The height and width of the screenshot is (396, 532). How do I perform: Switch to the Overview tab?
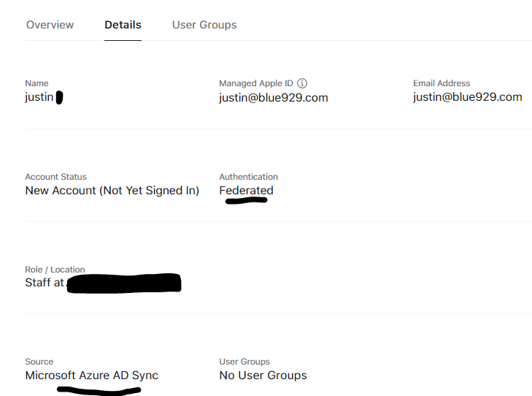pyautogui.click(x=50, y=25)
